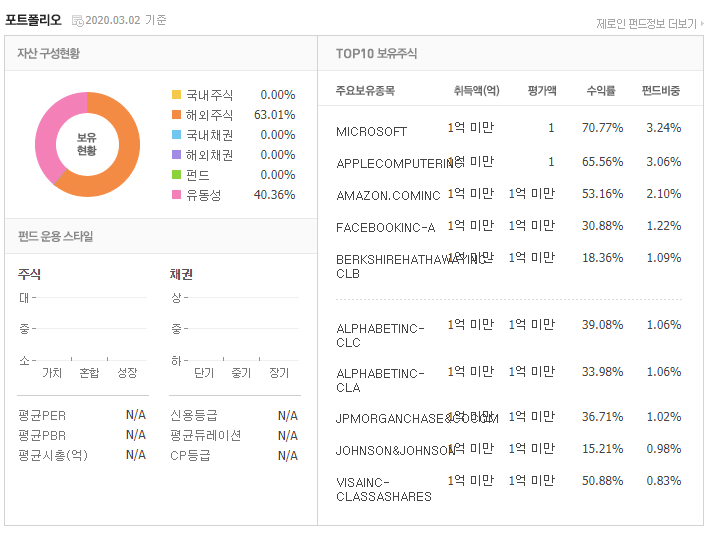Click the 평가액 column header

[x=542, y=91]
